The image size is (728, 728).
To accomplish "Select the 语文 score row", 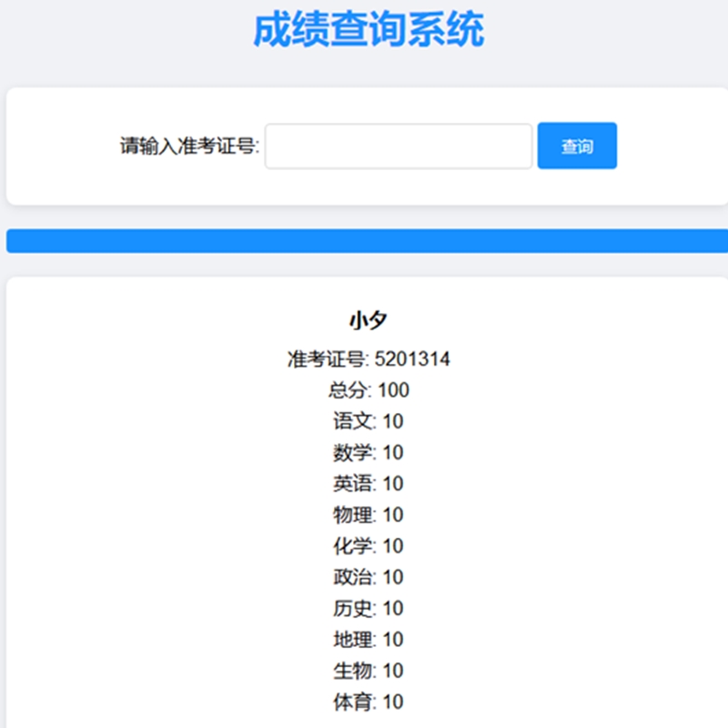I will pyautogui.click(x=368, y=421).
